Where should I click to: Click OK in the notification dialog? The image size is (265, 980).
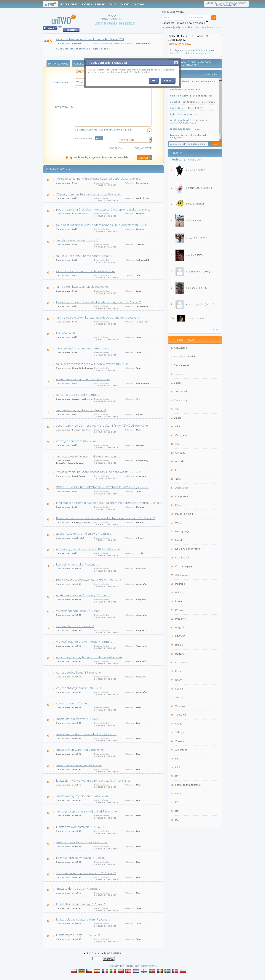coord(154,81)
